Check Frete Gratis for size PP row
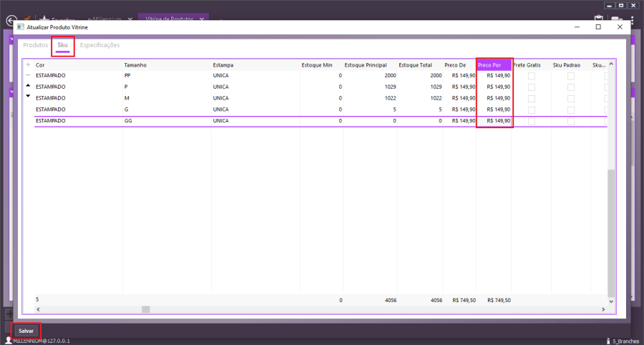Image resolution: width=644 pixels, height=345 pixels. (x=532, y=76)
